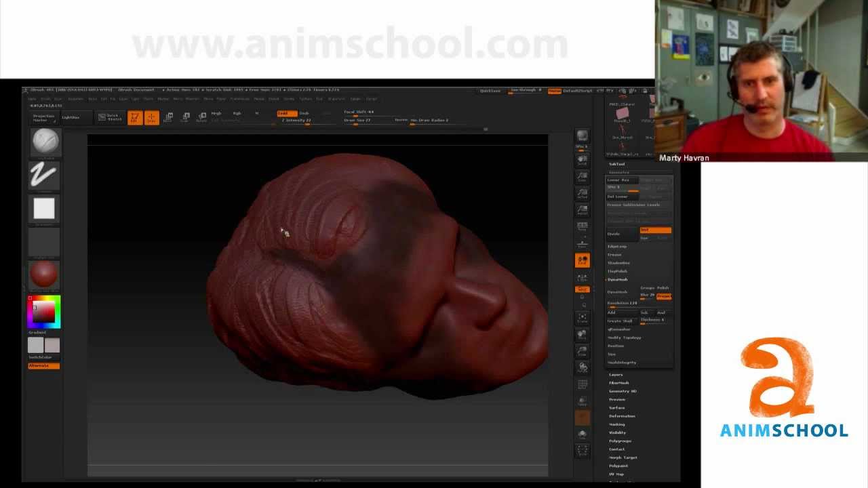Open the empty texture slot

pos(45,242)
